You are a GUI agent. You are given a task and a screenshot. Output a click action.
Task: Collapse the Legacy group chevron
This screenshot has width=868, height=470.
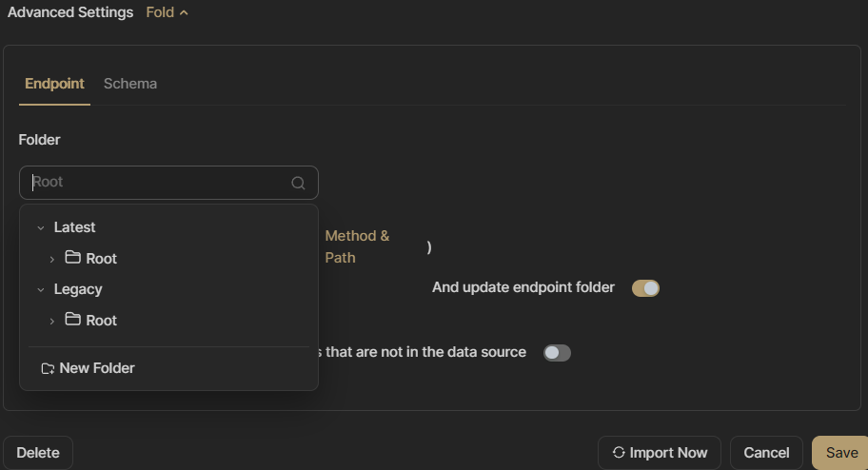(x=40, y=289)
